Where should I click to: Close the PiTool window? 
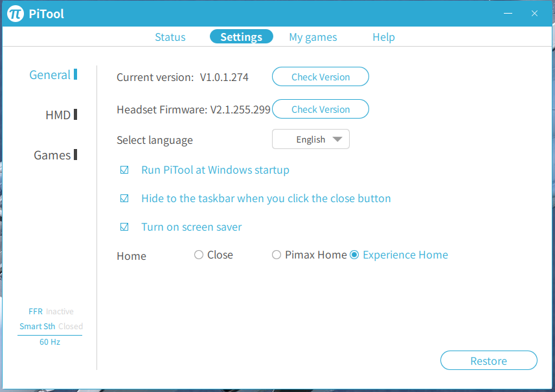(534, 14)
